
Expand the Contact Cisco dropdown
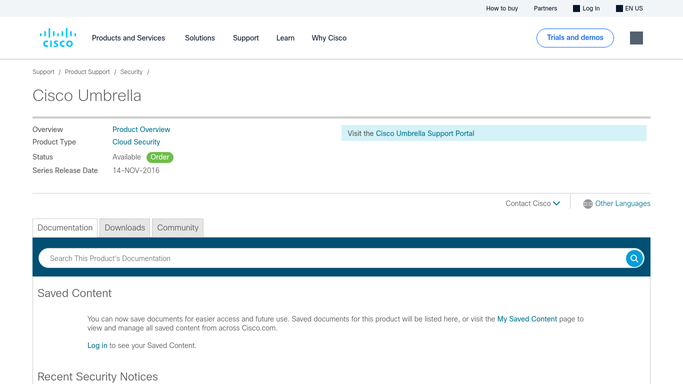click(x=532, y=203)
